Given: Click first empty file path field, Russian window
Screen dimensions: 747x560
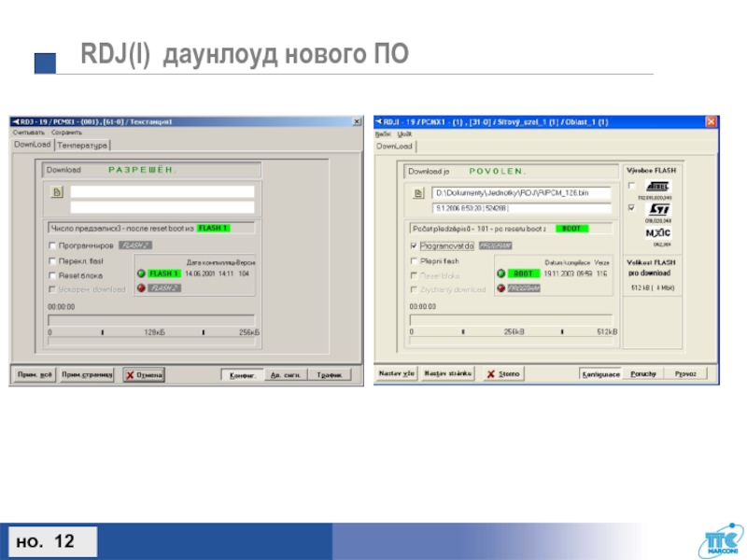Looking at the screenshot, I should (x=162, y=191).
